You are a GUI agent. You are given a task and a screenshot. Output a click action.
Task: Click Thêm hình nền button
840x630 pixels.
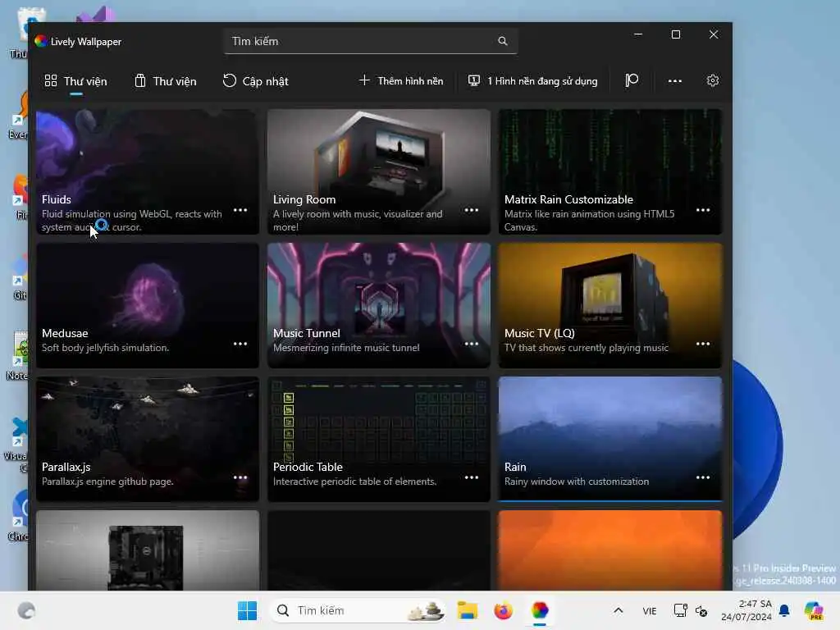[x=400, y=81]
